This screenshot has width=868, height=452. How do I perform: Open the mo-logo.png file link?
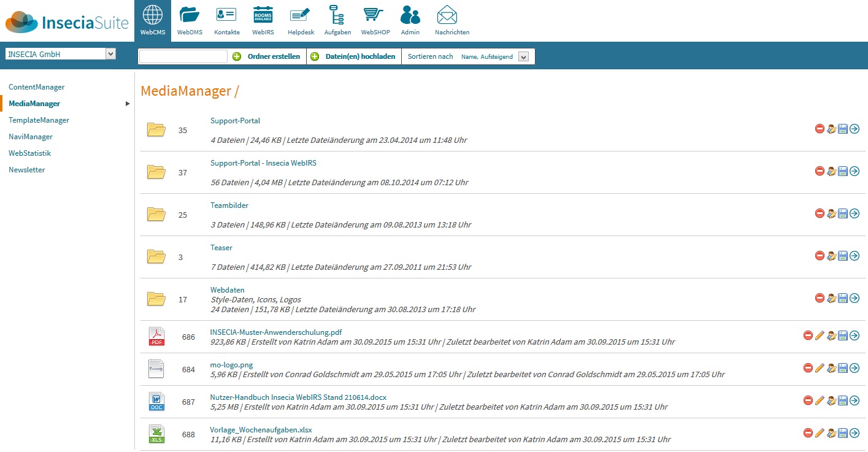(x=231, y=365)
